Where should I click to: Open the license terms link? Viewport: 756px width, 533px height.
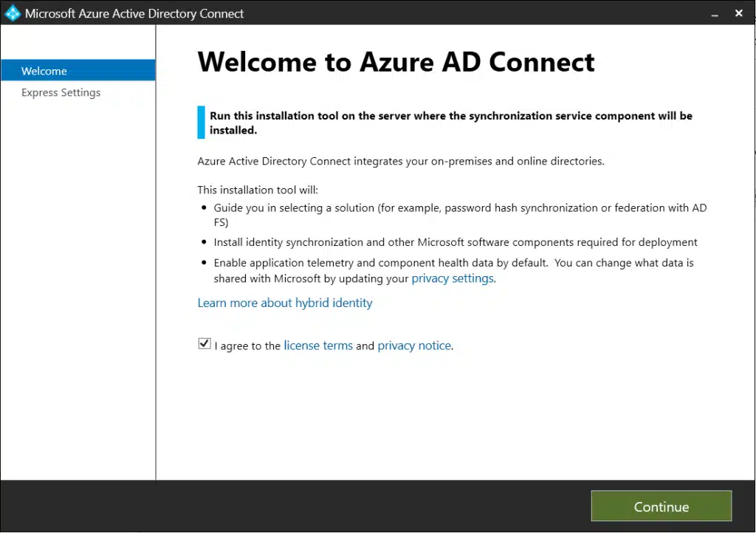pos(318,345)
